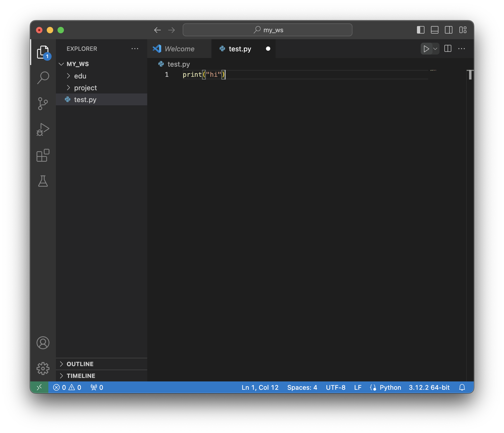
Task: Open the Explorer view in activity bar
Action: (x=43, y=52)
